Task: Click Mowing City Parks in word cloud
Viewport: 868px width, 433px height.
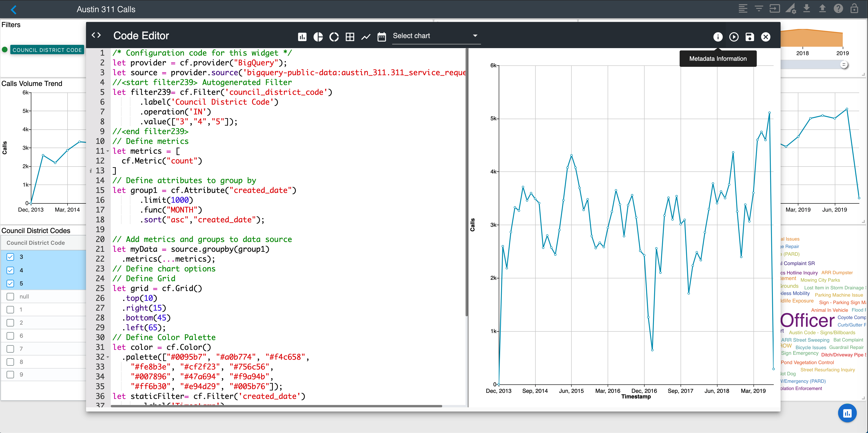Action: (x=820, y=280)
